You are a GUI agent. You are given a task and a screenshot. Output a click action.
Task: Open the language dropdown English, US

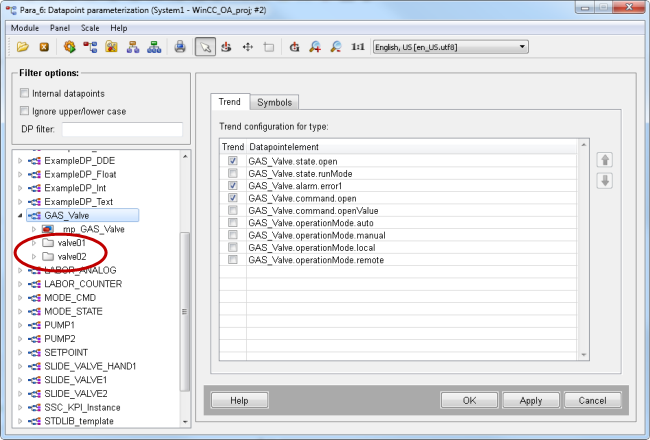[x=449, y=47]
